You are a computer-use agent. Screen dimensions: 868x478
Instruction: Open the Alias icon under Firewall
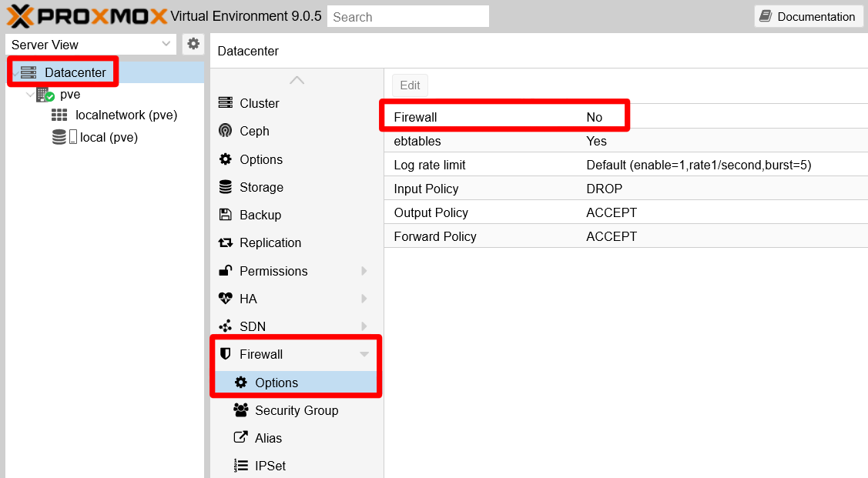coord(240,438)
